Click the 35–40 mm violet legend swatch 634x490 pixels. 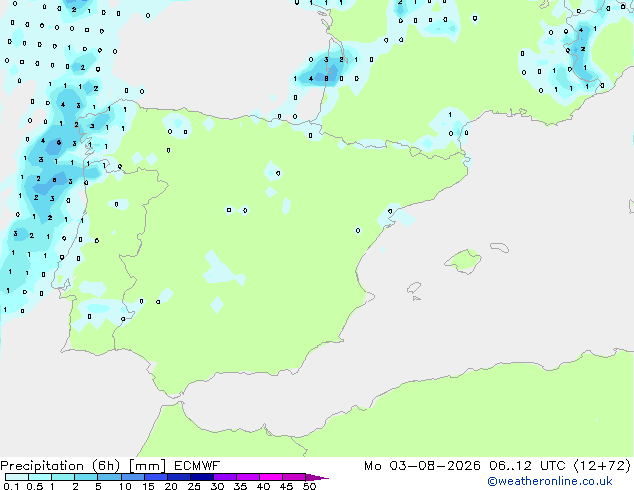point(248,477)
